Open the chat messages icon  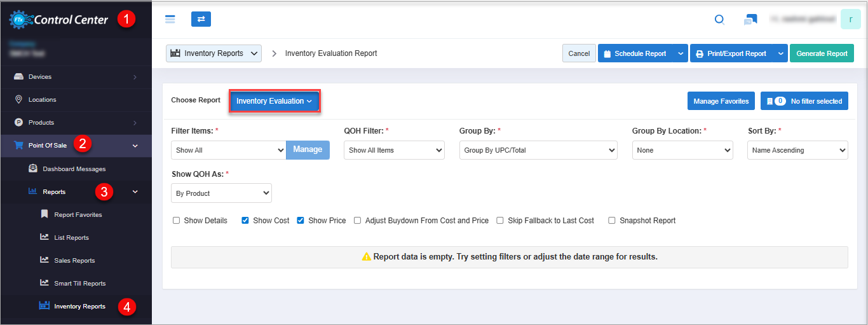[750, 20]
